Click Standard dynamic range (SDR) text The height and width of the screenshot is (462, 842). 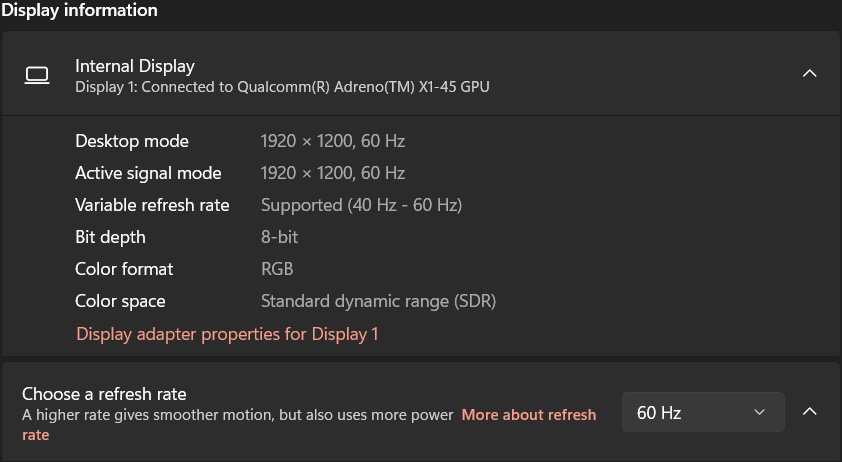(378, 301)
